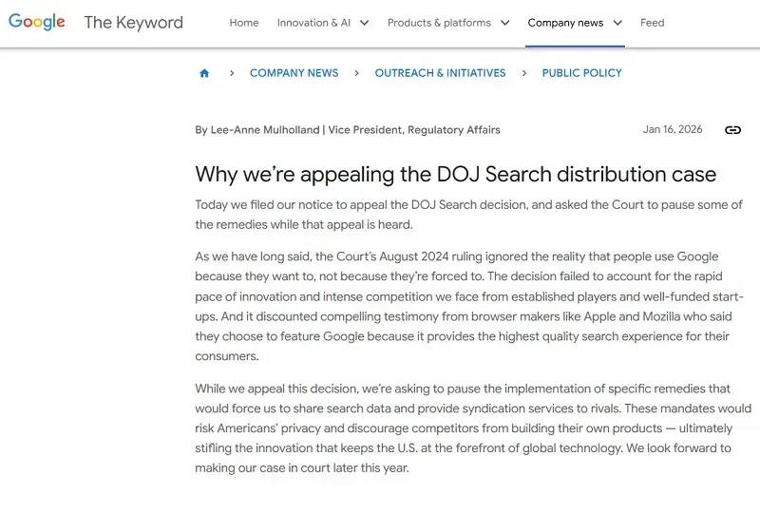Navigate to the COMPANY NEWS breadcrumb
Image resolution: width=760 pixels, height=532 pixels.
pos(294,73)
